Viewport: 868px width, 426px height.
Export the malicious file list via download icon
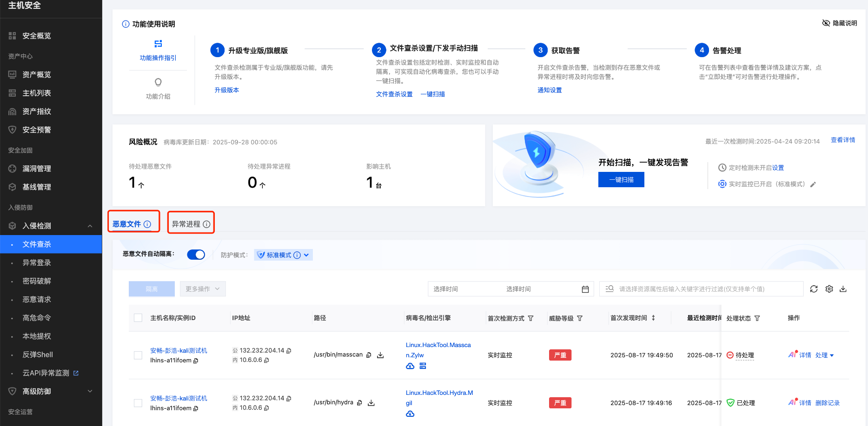843,288
